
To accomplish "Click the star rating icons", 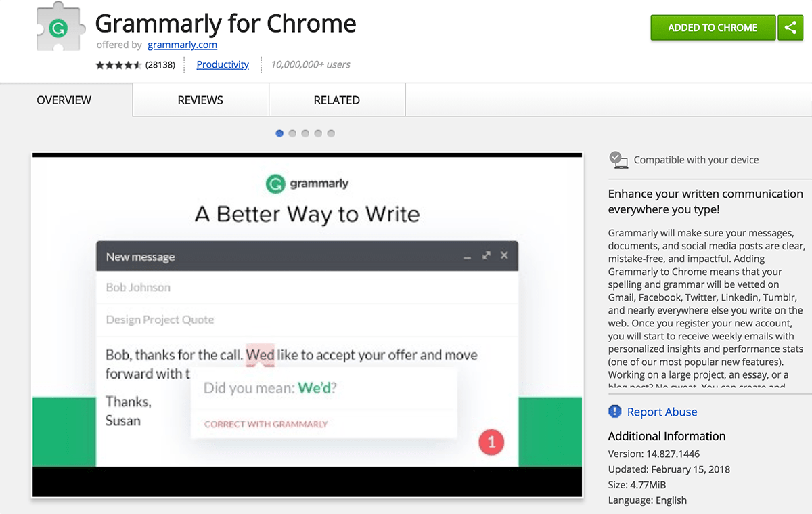I will click(x=118, y=65).
